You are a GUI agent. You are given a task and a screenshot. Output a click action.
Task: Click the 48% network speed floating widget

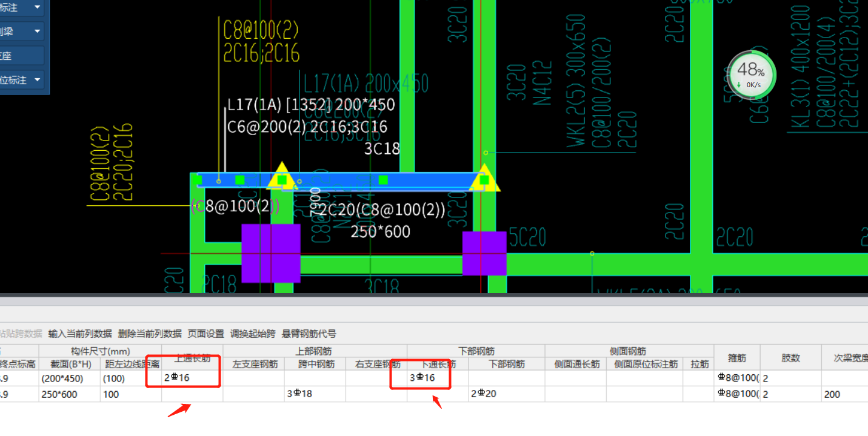(751, 76)
